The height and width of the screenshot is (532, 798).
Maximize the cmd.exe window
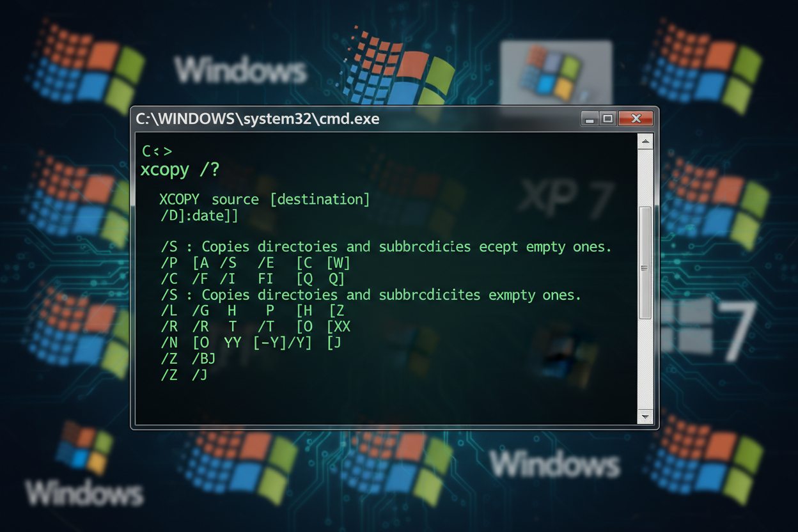click(607, 119)
